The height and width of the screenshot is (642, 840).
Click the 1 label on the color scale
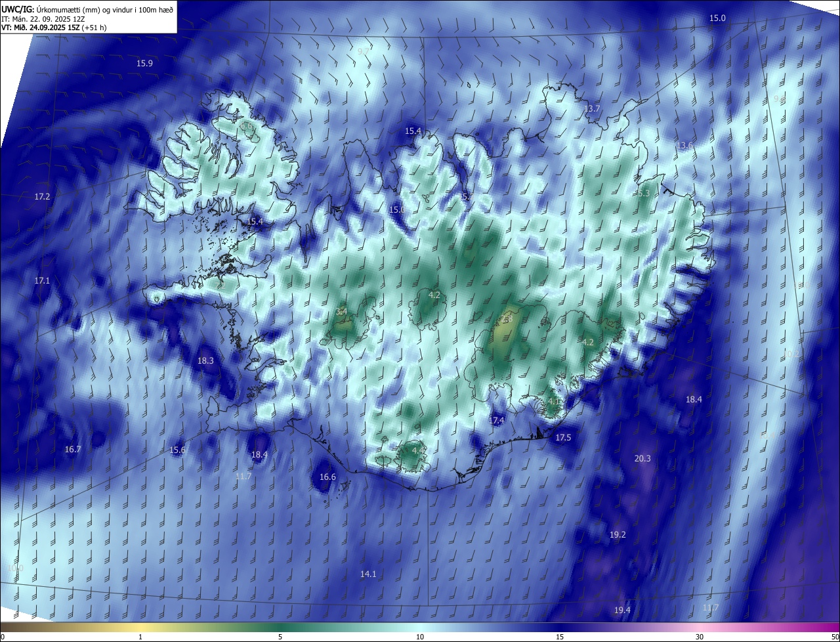coord(140,637)
